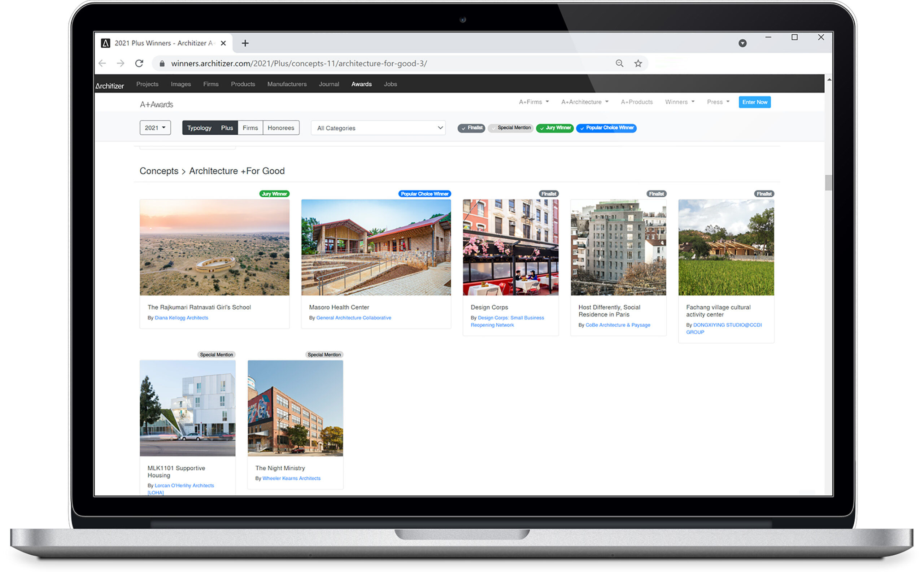Click the browser back arrow
The width and height of the screenshot is (924, 572).
point(102,64)
